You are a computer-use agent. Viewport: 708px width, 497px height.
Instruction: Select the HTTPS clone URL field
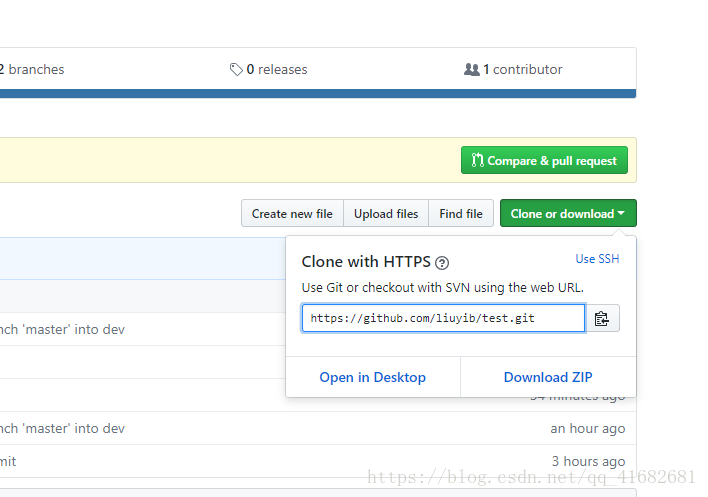point(443,318)
